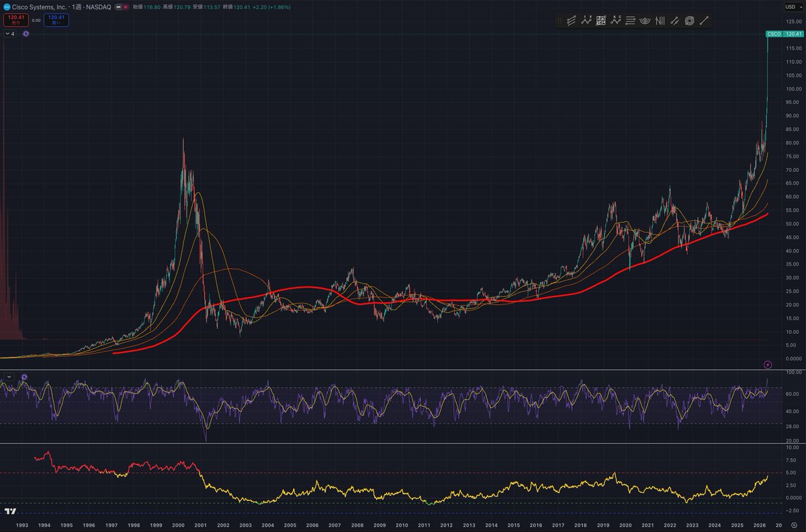This screenshot has width=806, height=532.
Task: Select the regression trend channel tool
Action: (674, 21)
